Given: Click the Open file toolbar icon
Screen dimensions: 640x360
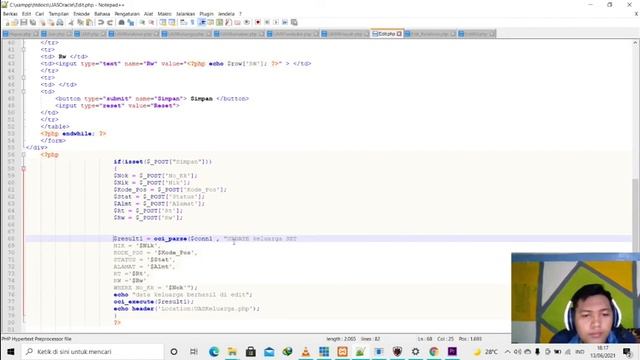Looking at the screenshot, I should pos(15,22).
